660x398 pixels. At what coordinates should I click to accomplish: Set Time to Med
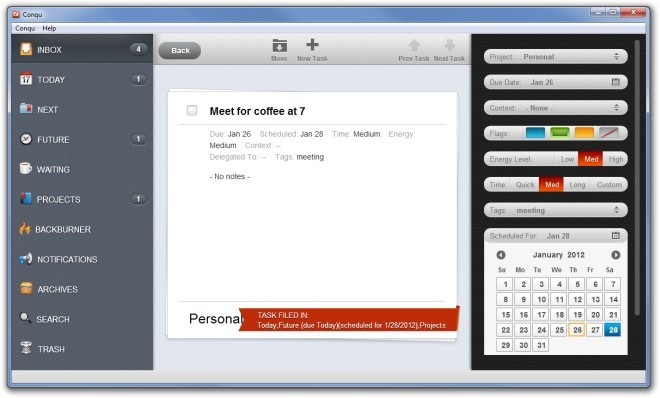coord(552,185)
